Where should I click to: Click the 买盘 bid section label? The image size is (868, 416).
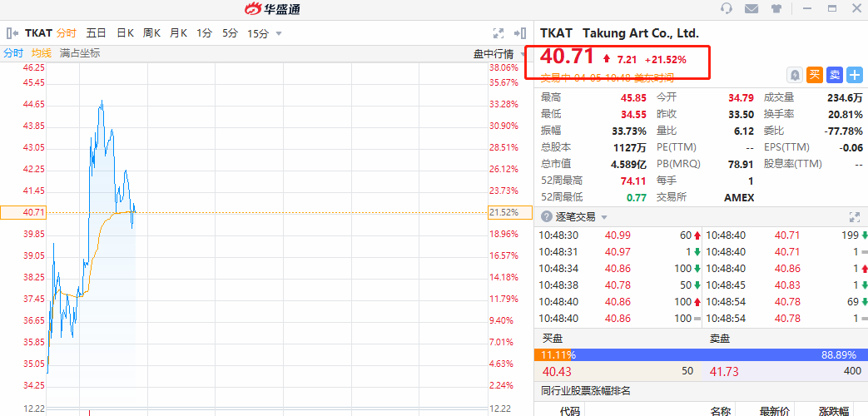pyautogui.click(x=552, y=339)
